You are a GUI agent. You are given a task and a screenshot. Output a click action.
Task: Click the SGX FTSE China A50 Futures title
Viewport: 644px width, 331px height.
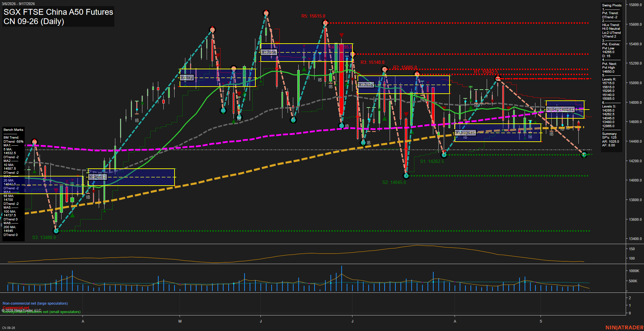58,12
